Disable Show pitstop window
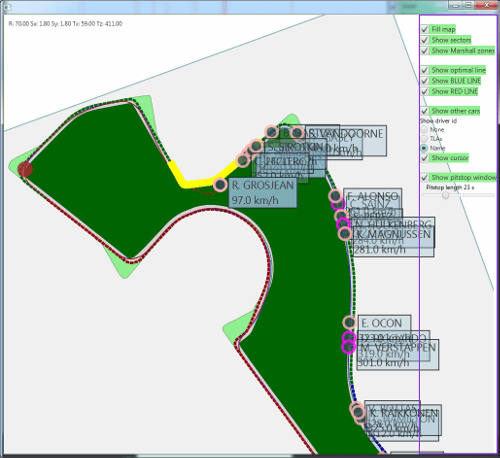Image resolution: width=500 pixels, height=458 pixels. (x=425, y=177)
